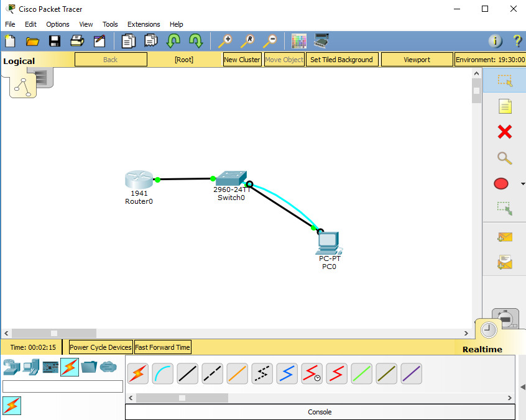Screen dimensions: 526x420
Task: Launch the Activity Wizard icon
Action: [x=99, y=41]
